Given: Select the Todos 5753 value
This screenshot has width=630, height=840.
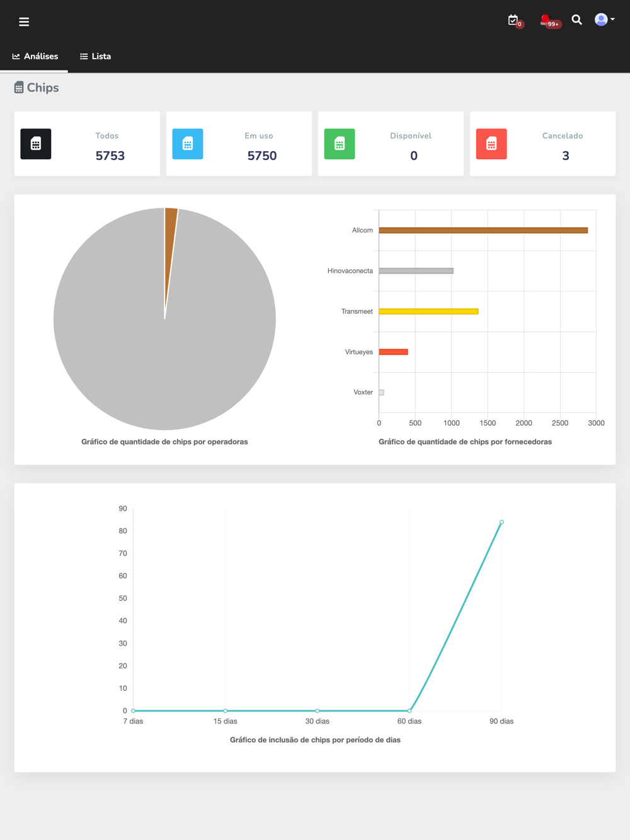Looking at the screenshot, I should [x=110, y=156].
